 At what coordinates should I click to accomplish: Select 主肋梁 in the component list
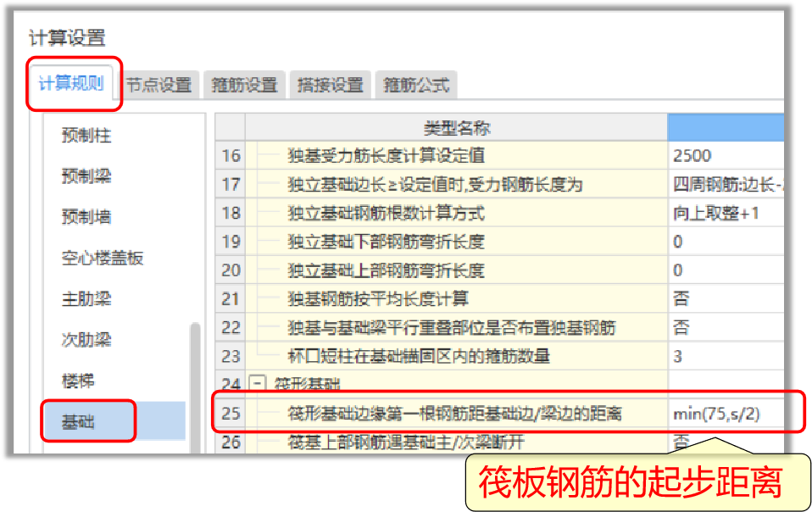tap(86, 298)
